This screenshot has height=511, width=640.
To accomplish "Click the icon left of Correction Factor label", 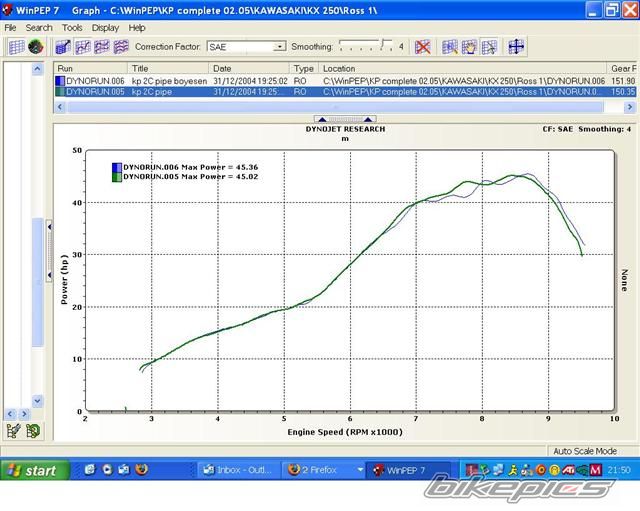I will [x=121, y=46].
